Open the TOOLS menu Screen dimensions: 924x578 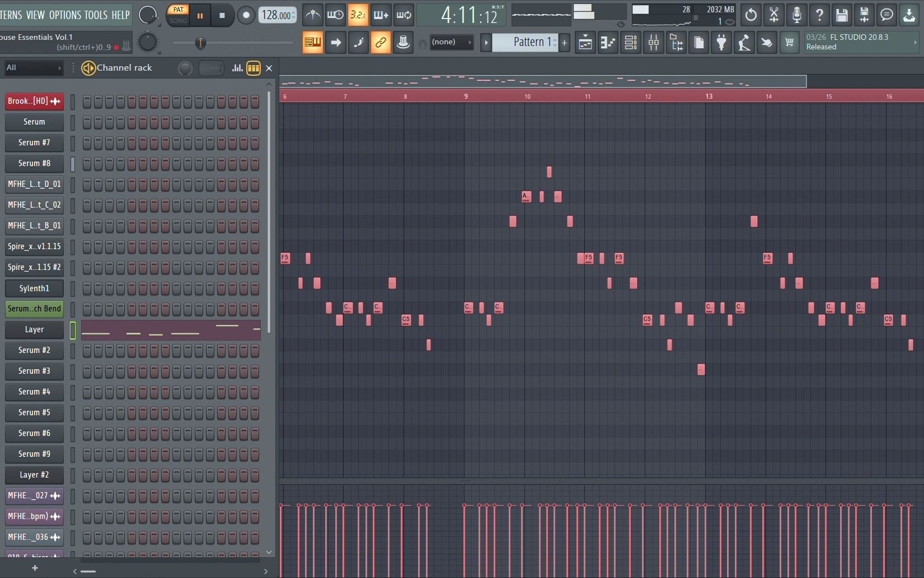click(x=96, y=15)
